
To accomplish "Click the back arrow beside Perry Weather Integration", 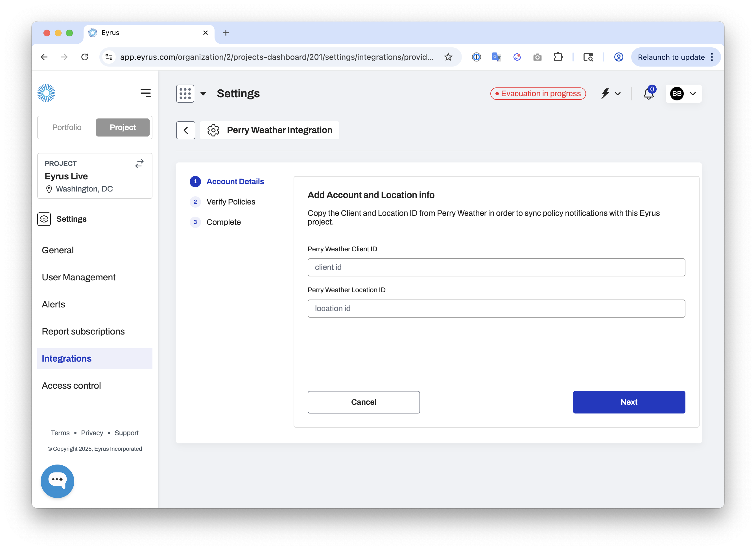I will tap(186, 130).
